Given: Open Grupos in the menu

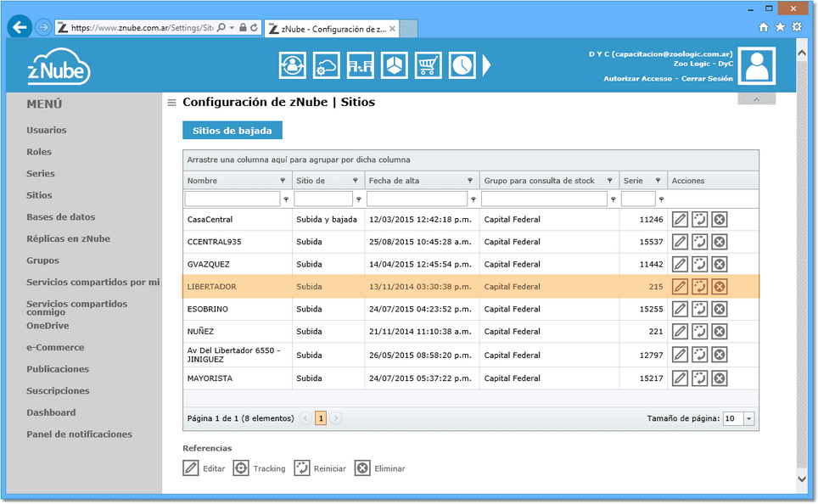Looking at the screenshot, I should (x=42, y=260).
